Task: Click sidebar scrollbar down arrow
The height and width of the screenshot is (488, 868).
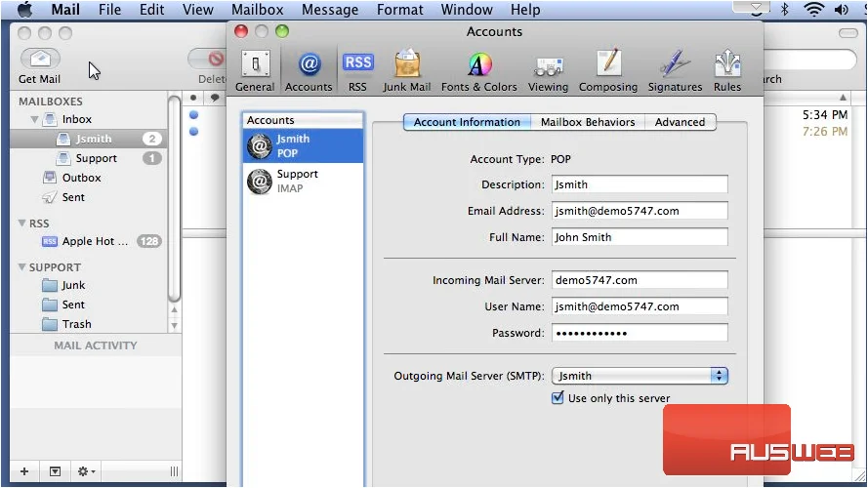Action: click(175, 325)
